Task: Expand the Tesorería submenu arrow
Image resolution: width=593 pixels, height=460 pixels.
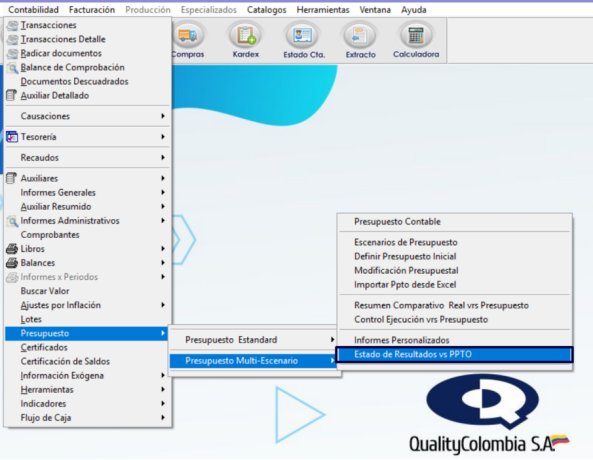Action: (x=163, y=137)
